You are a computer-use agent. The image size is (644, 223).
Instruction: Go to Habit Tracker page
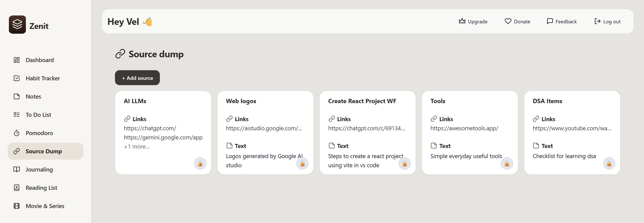point(43,78)
